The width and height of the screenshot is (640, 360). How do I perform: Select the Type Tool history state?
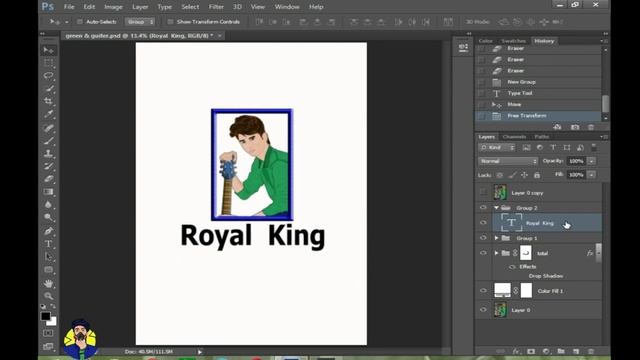click(538, 93)
